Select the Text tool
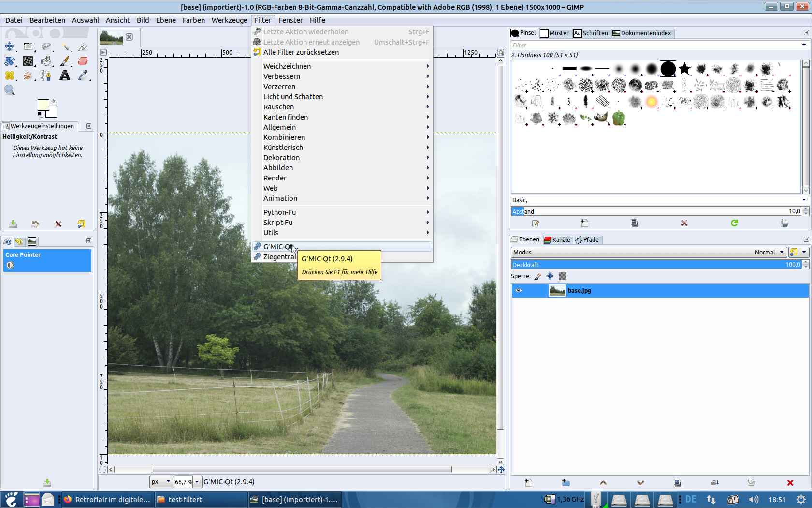This screenshot has width=812, height=508. pyautogui.click(x=65, y=75)
